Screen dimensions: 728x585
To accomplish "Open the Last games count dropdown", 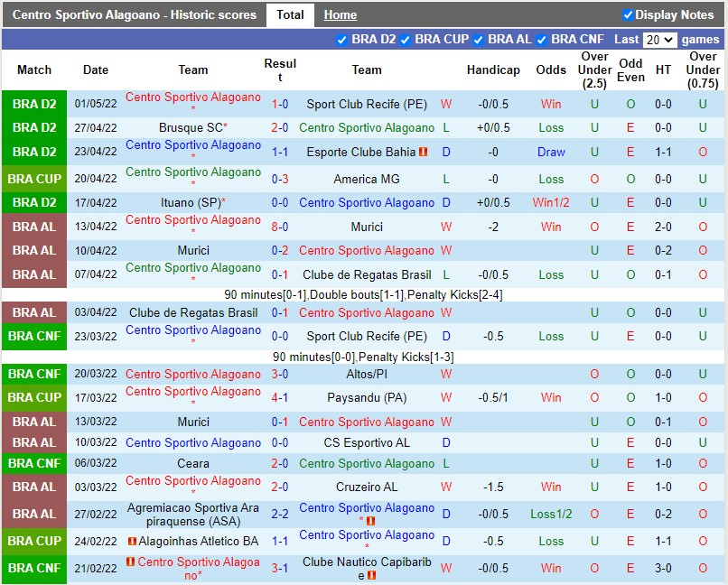I will [x=659, y=40].
